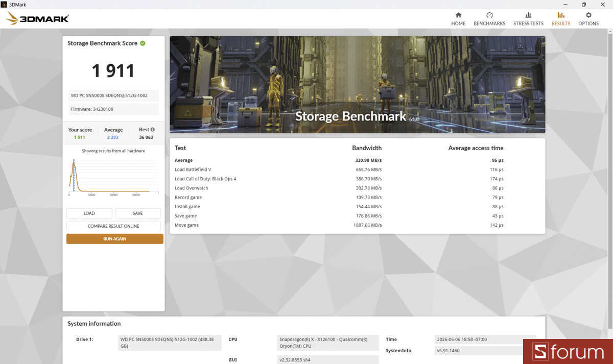Click the Time value 2026-05-06 18:58
Image resolution: width=613 pixels, height=364 pixels.
tap(486, 339)
